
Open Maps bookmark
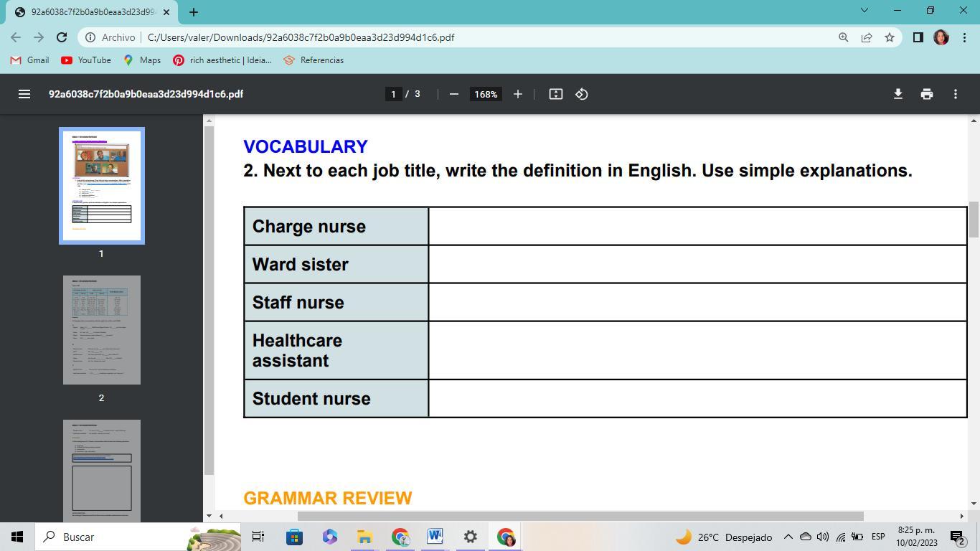[x=142, y=60]
